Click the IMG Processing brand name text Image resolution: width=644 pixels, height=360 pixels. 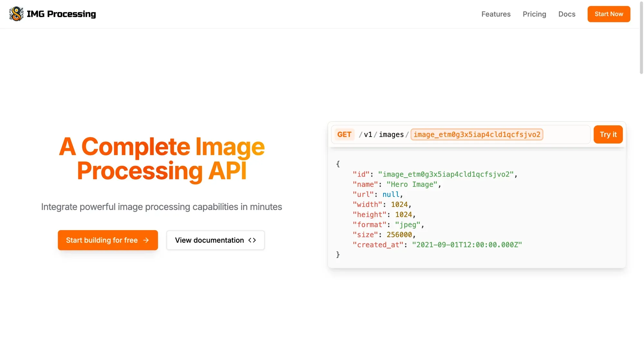61,14
